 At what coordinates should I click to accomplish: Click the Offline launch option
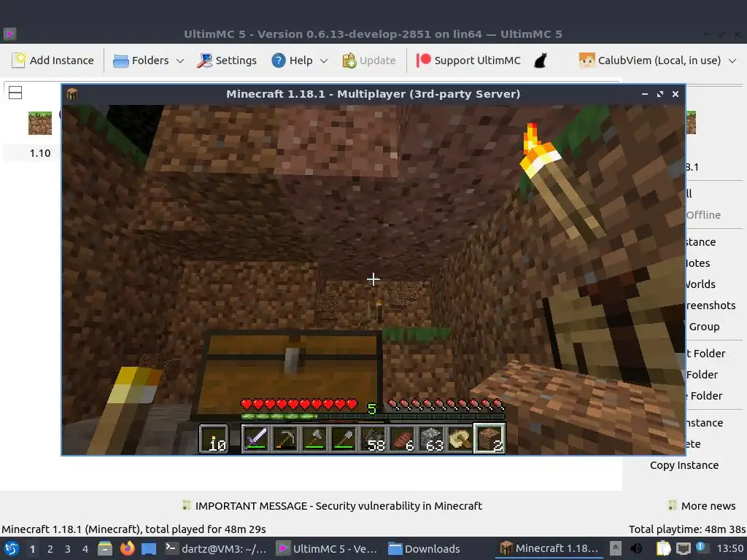click(x=703, y=215)
